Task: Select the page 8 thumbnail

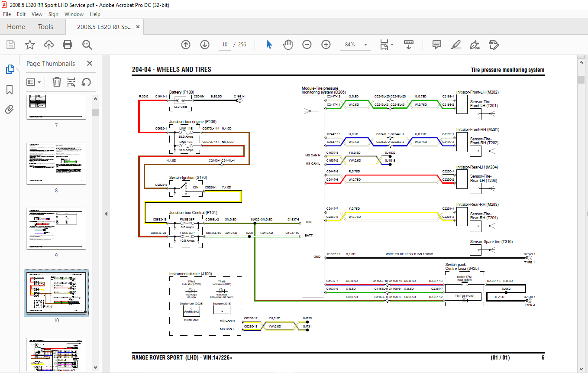Action: [56, 163]
